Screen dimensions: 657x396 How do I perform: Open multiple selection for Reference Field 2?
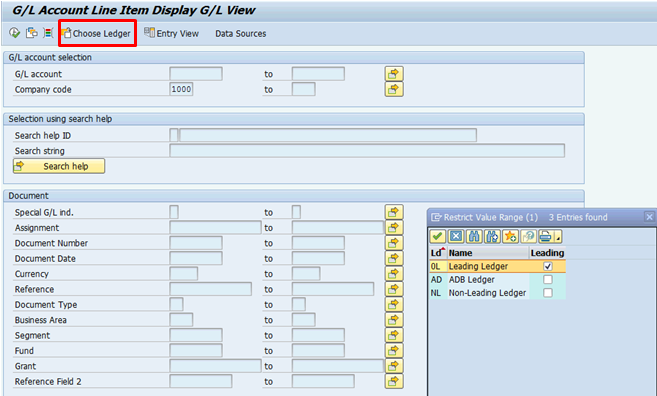pos(394,381)
